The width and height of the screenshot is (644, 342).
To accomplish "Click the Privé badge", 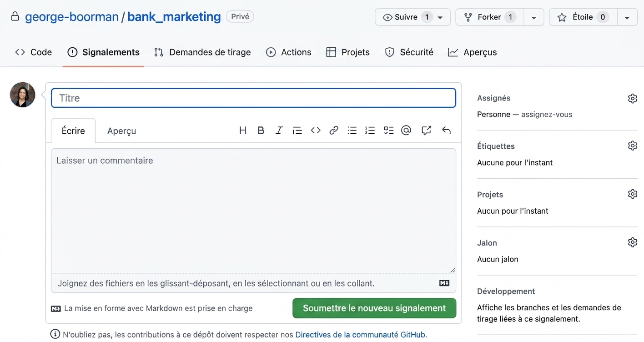I will pyautogui.click(x=240, y=17).
